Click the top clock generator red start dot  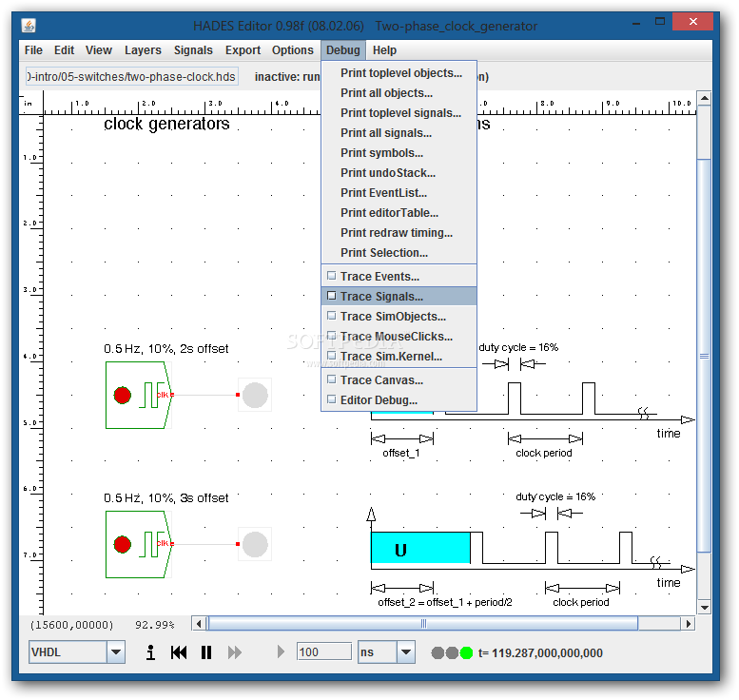pos(123,395)
